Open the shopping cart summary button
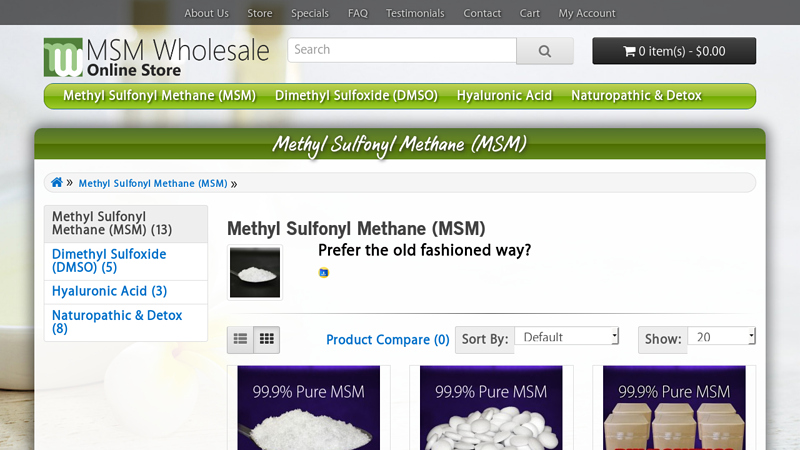 point(674,51)
